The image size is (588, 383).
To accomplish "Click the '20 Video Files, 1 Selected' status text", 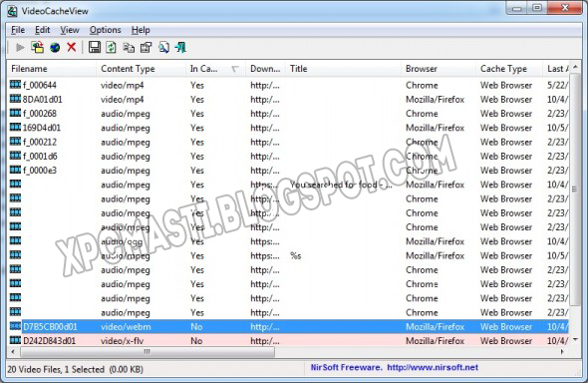I will (x=75, y=369).
